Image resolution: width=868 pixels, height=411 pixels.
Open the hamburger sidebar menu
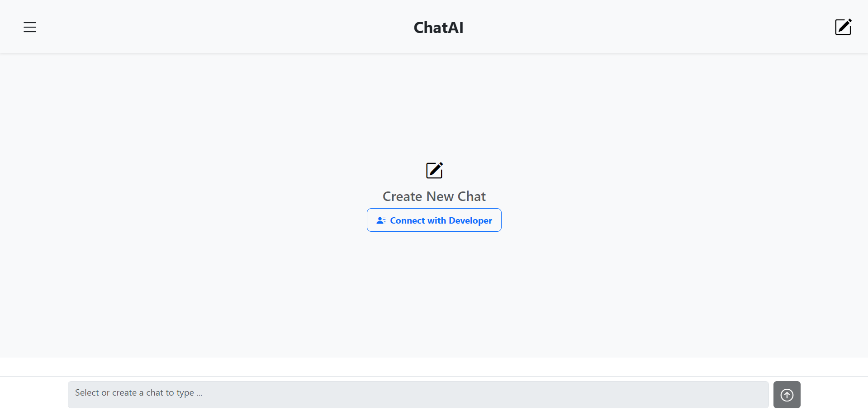point(30,27)
